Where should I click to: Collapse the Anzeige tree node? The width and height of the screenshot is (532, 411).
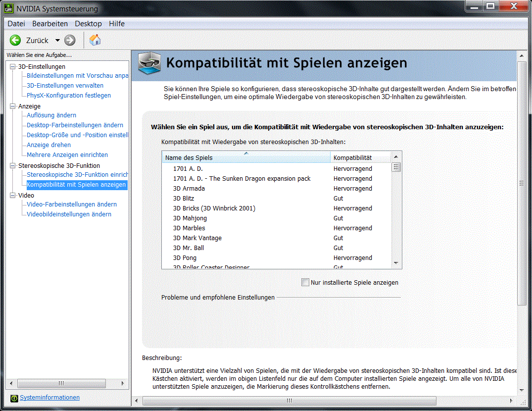pyautogui.click(x=13, y=106)
